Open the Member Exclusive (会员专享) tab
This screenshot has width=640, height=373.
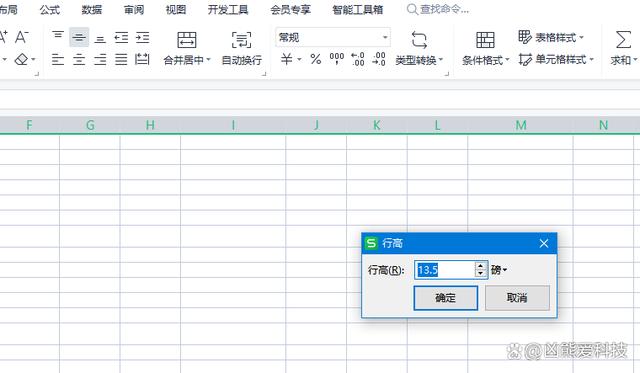(291, 9)
